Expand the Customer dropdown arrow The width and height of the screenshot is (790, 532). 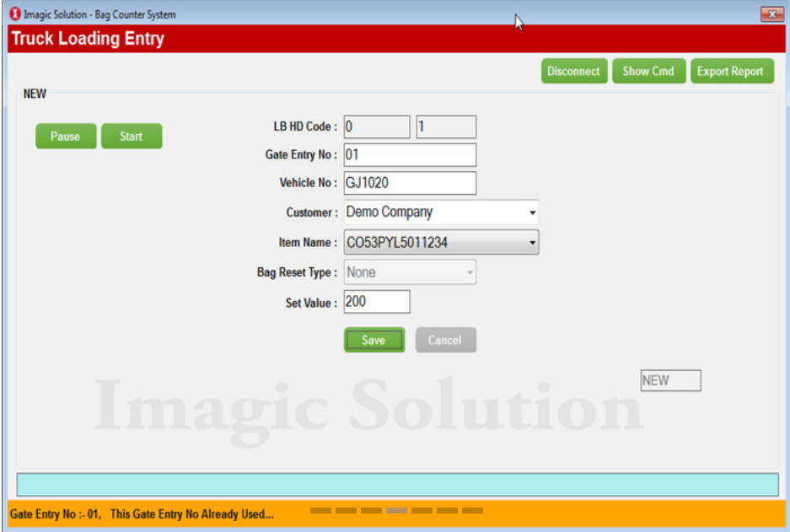[x=532, y=213]
